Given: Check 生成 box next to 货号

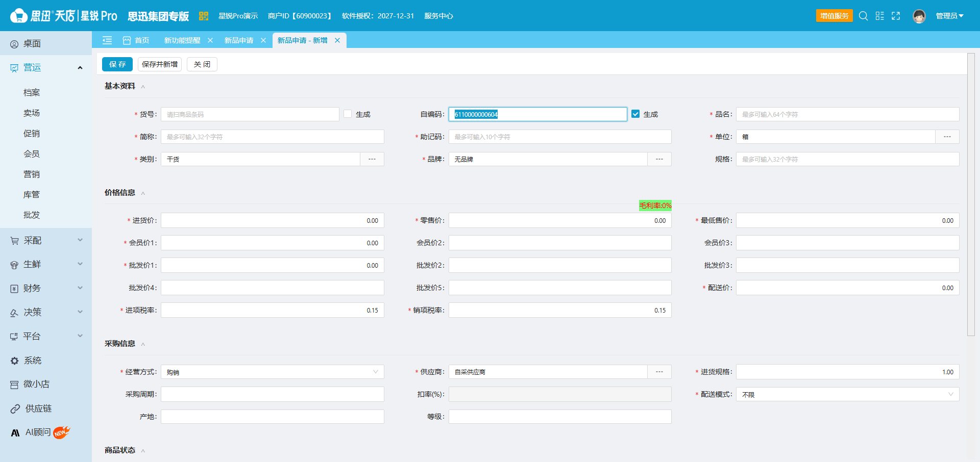Looking at the screenshot, I should point(348,114).
